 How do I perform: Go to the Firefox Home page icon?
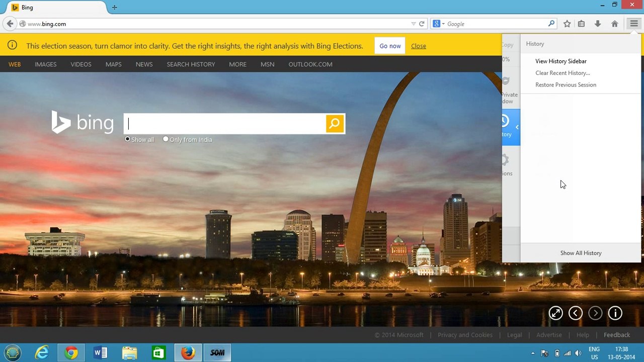[x=614, y=24]
